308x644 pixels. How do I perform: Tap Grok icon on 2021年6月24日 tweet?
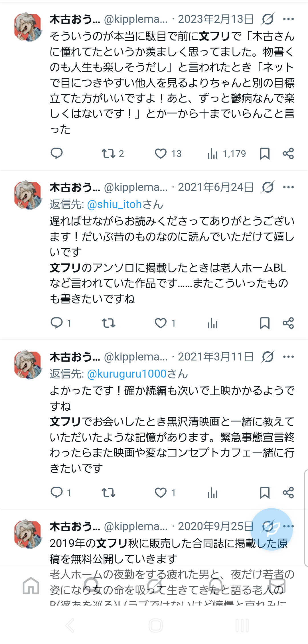[x=268, y=187]
